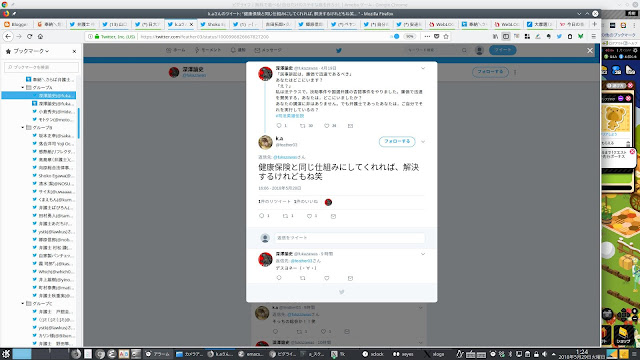The height and width of the screenshot is (360, 640).
Task: Click the green padlock site identity icon
Action: pyautogui.click(x=97, y=37)
